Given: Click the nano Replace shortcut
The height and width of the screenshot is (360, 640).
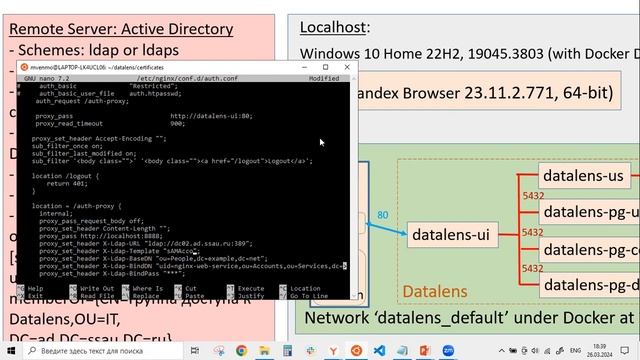Looking at the screenshot, I should point(140,296).
